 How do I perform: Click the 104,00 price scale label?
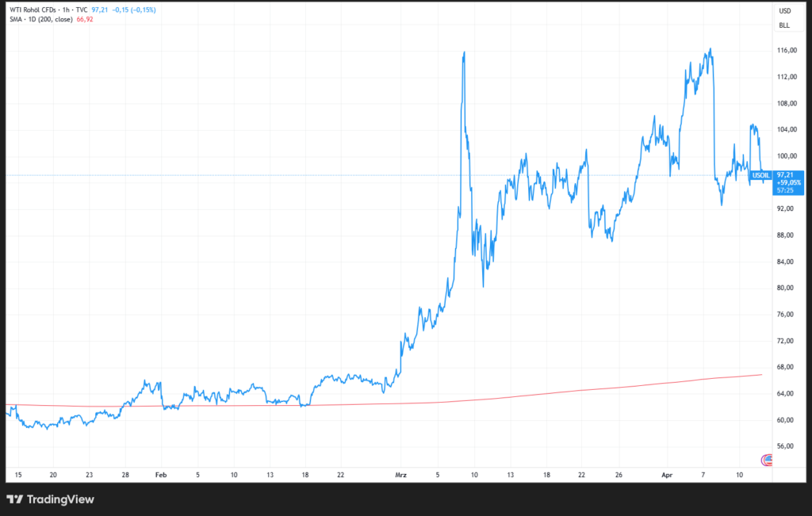click(787, 130)
